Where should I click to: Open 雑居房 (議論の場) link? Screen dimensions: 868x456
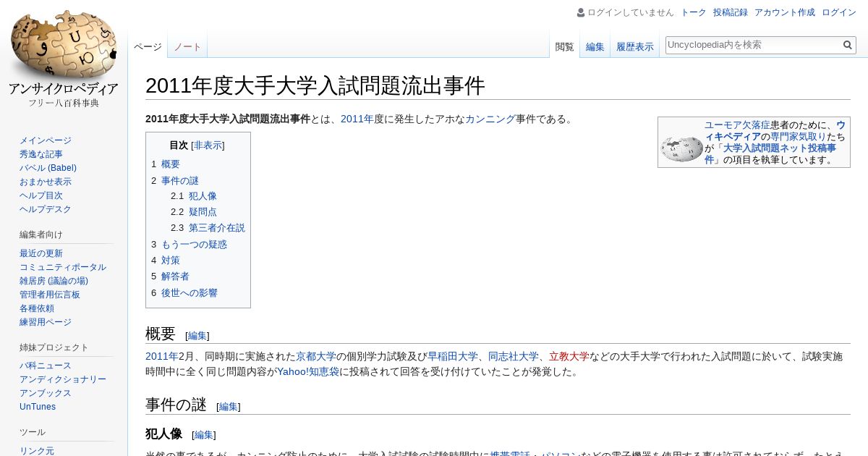tap(54, 281)
